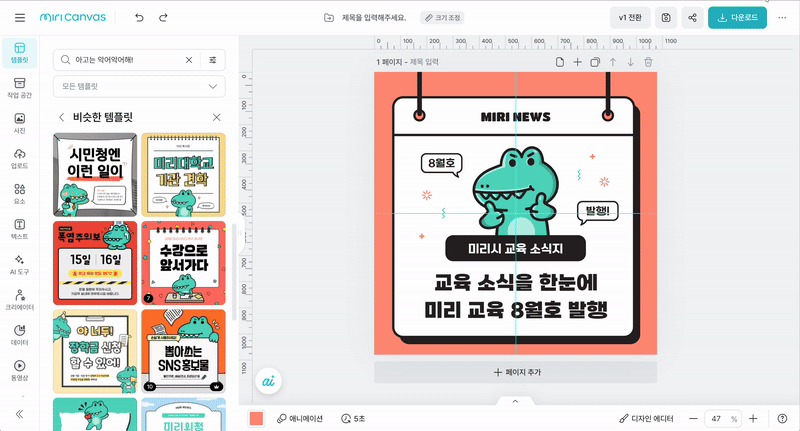Select the 미리 교육 8월호 발행 text
Viewport: 800px width, 431px height.
[515, 310]
